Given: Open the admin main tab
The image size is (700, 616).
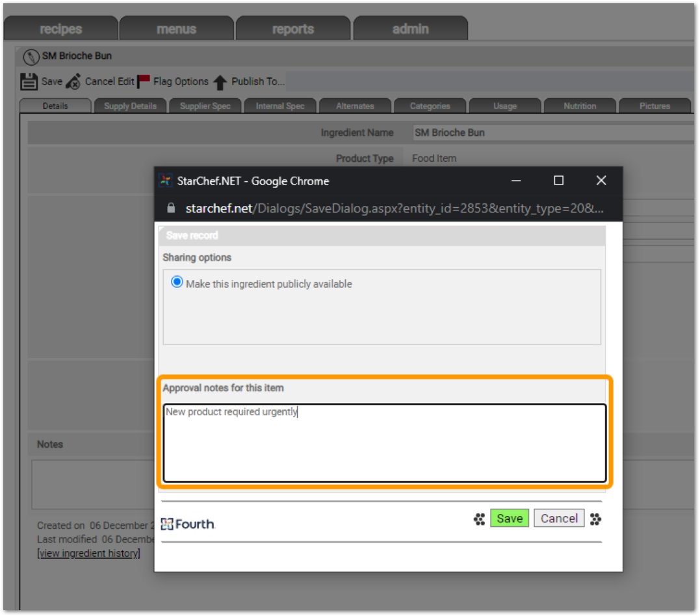Looking at the screenshot, I should pos(410,29).
